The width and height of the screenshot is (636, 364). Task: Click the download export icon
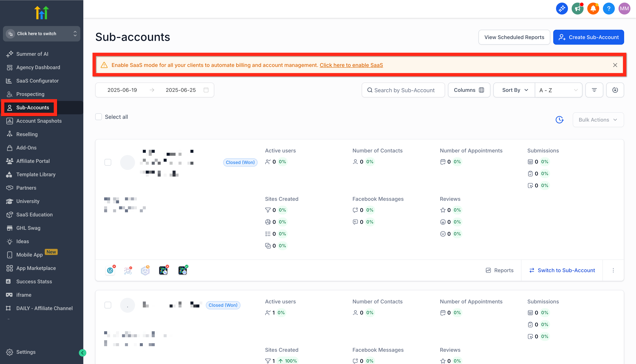[615, 90]
